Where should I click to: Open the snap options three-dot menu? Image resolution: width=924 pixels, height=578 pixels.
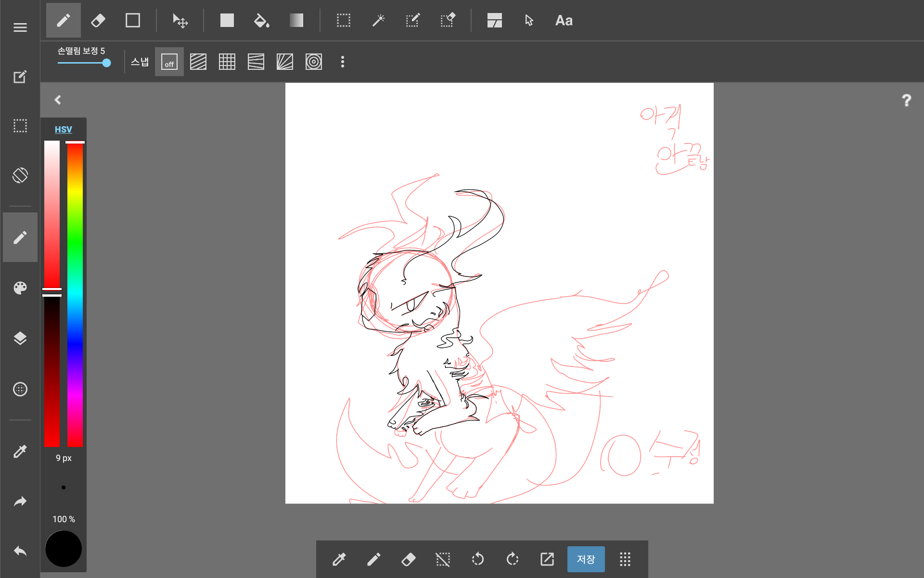[342, 62]
